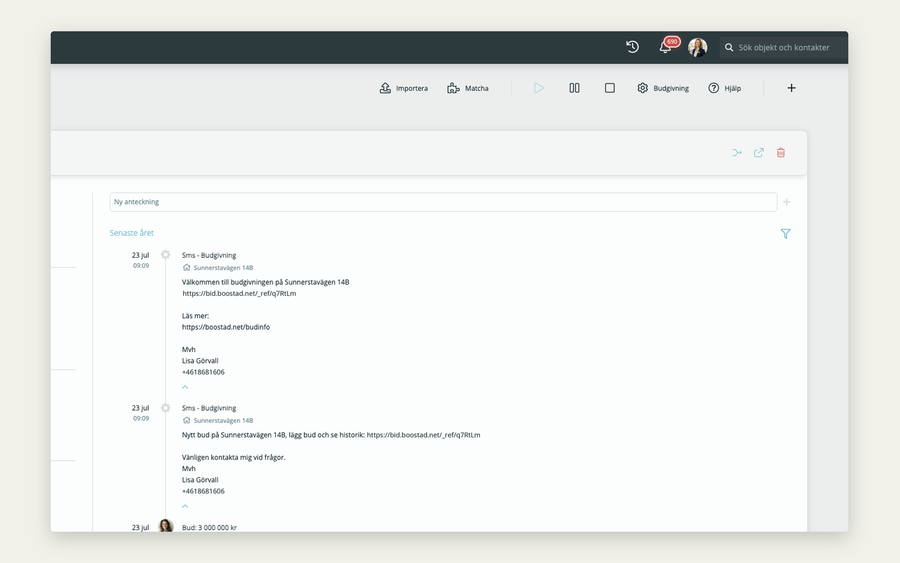Collapse the first Sms - Budgivning message
The height and width of the screenshot is (563, 900).
coord(185,387)
